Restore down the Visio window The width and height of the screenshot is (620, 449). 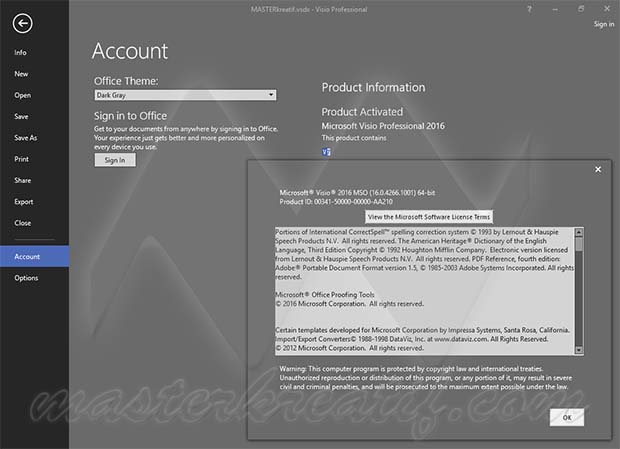pyautogui.click(x=581, y=9)
